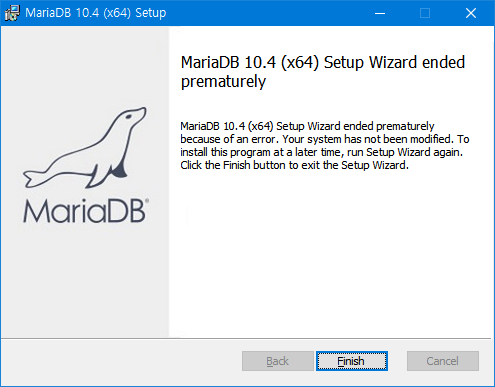Click the installer icon in title bar

[x=12, y=13]
